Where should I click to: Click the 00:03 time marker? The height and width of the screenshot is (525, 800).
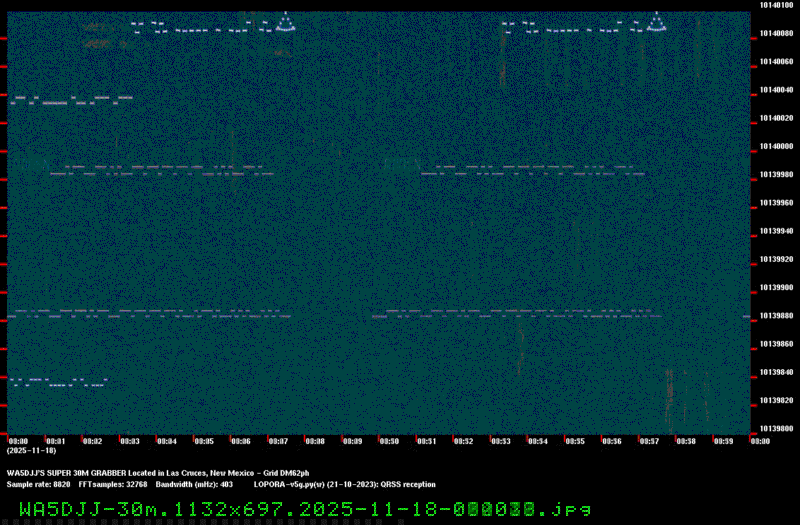click(x=130, y=441)
